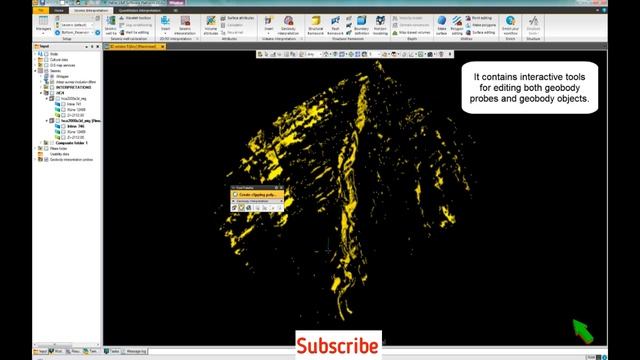Open the Geobody interpretation tool in ribbon
Image resolution: width=640 pixels, height=360 pixels.
[288, 25]
